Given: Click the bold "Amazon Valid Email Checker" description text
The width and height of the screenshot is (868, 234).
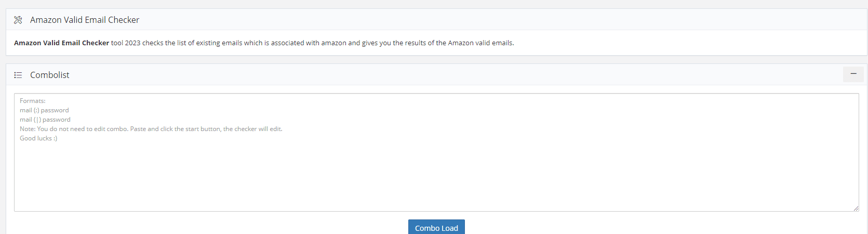Looking at the screenshot, I should coord(61,43).
